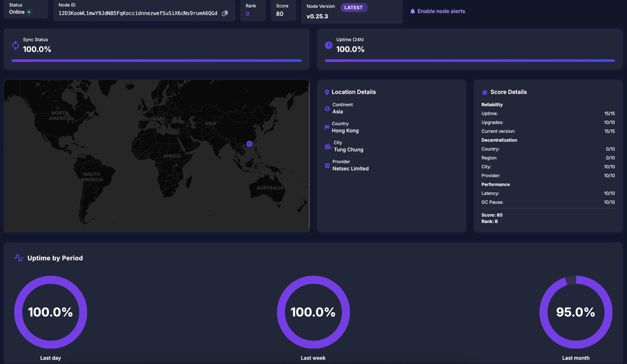Select the node location marker on the map
The width and height of the screenshot is (627, 364).
pyautogui.click(x=249, y=143)
